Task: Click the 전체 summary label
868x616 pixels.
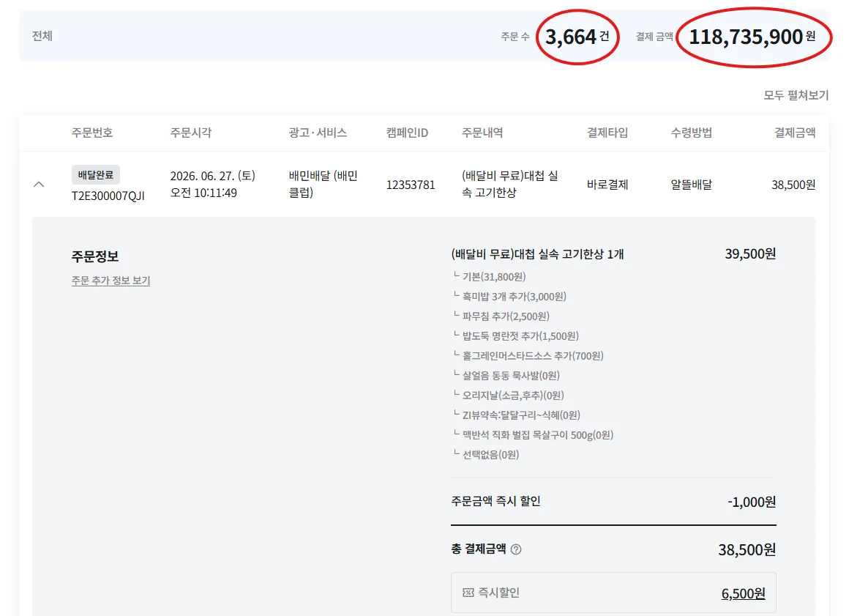Action: click(42, 36)
